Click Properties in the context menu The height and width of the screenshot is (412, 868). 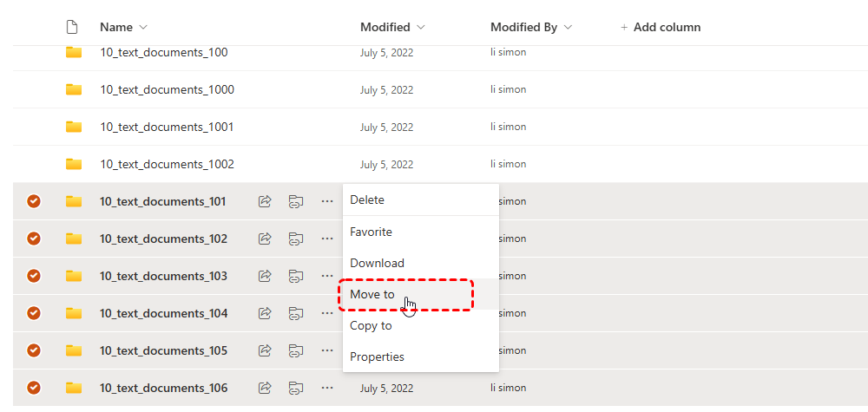(377, 356)
